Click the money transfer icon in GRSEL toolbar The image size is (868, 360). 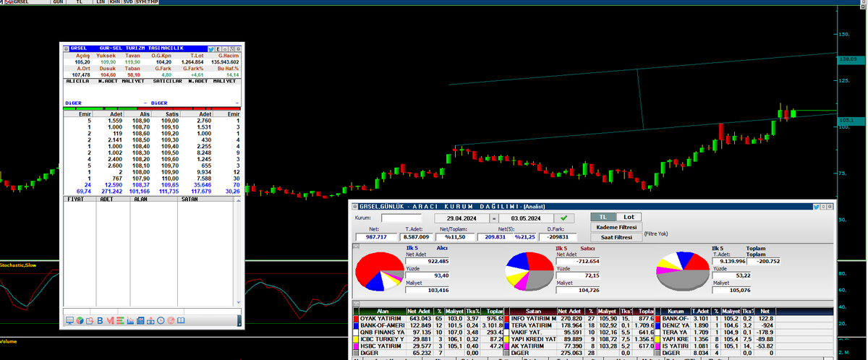coord(150,320)
